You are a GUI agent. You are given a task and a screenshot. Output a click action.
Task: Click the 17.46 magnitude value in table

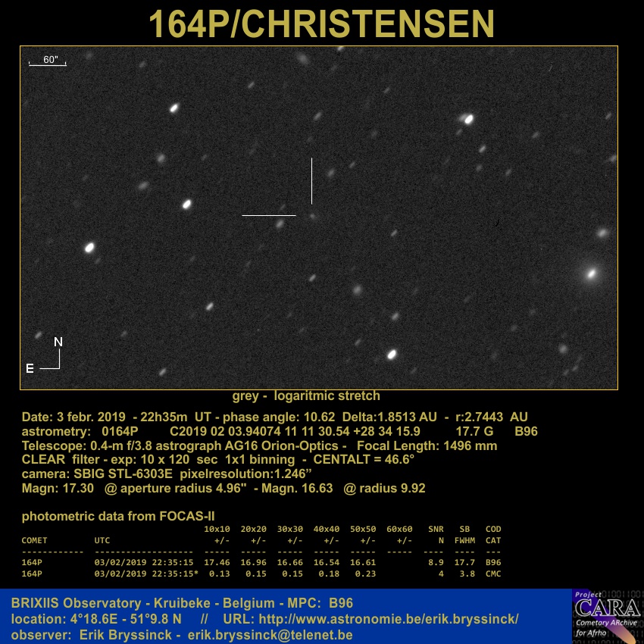click(217, 563)
